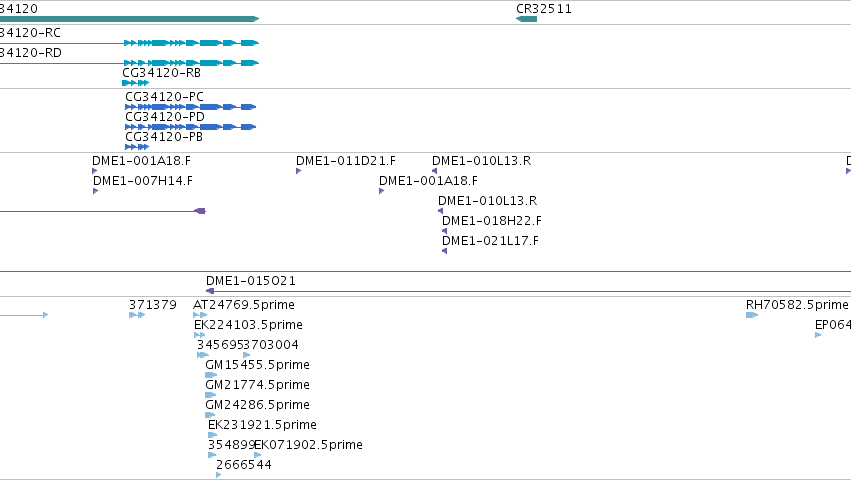The height and width of the screenshot is (480, 851).
Task: Select the purple arrowhead under DME1-021L17.F
Action: click(444, 251)
